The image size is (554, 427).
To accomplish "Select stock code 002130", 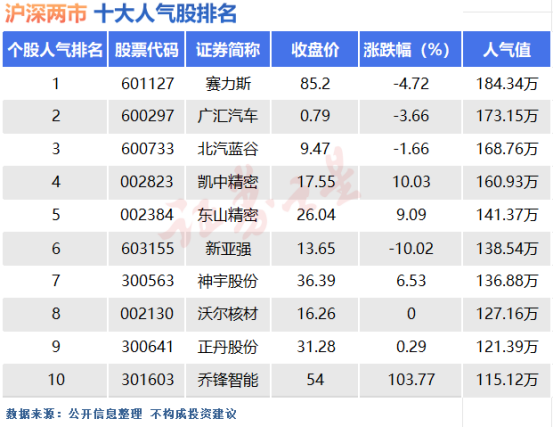I will point(147,314).
